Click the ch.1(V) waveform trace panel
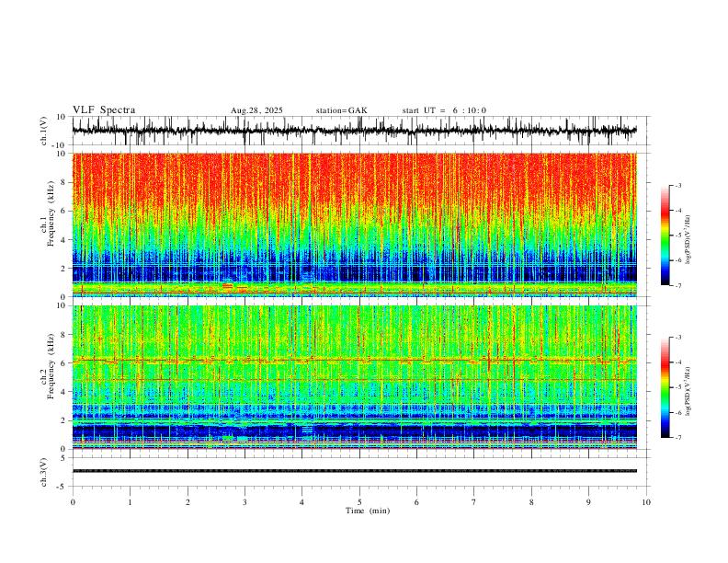The width and height of the screenshot is (728, 563). (360, 131)
